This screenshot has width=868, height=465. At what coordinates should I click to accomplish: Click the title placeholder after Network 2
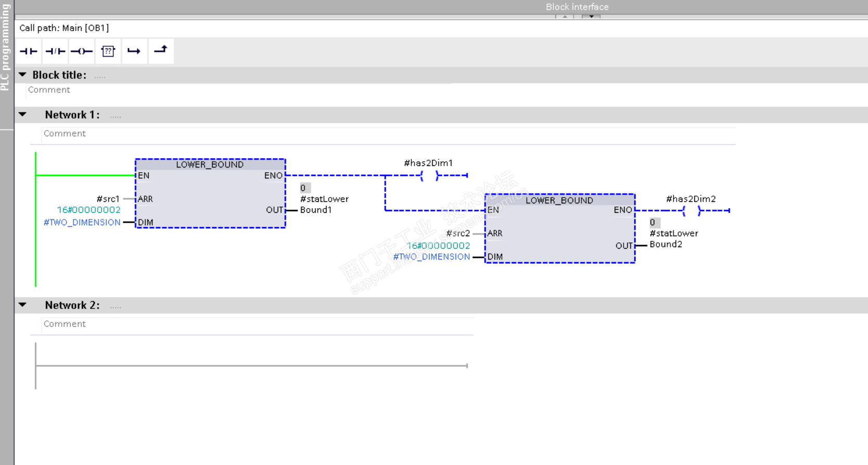coord(115,306)
